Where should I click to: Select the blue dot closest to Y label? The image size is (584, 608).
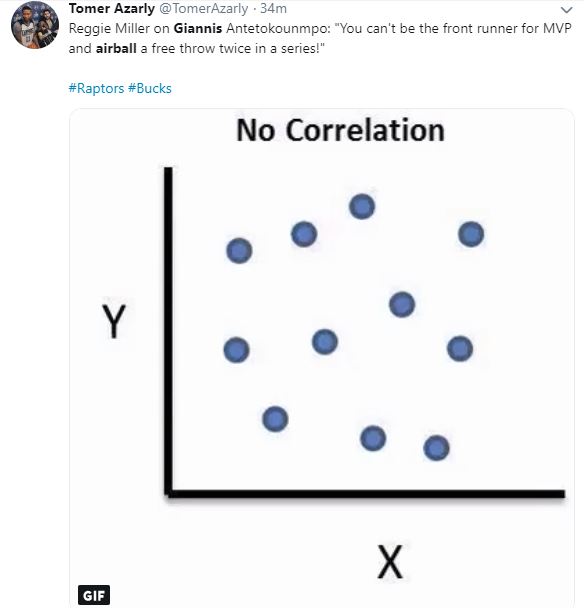[x=236, y=350]
